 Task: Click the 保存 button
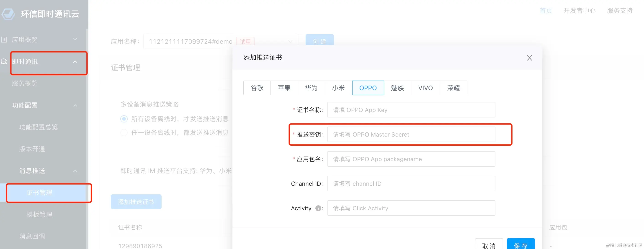pos(520,245)
